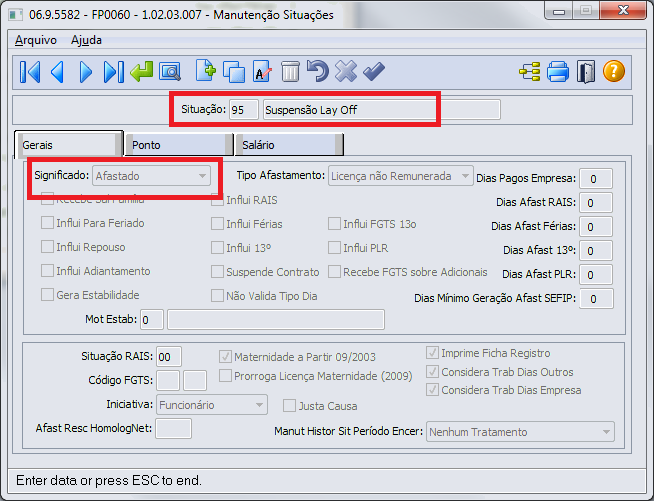The height and width of the screenshot is (501, 654).
Task: Toggle Influi 13º checkbox
Action: pos(217,248)
